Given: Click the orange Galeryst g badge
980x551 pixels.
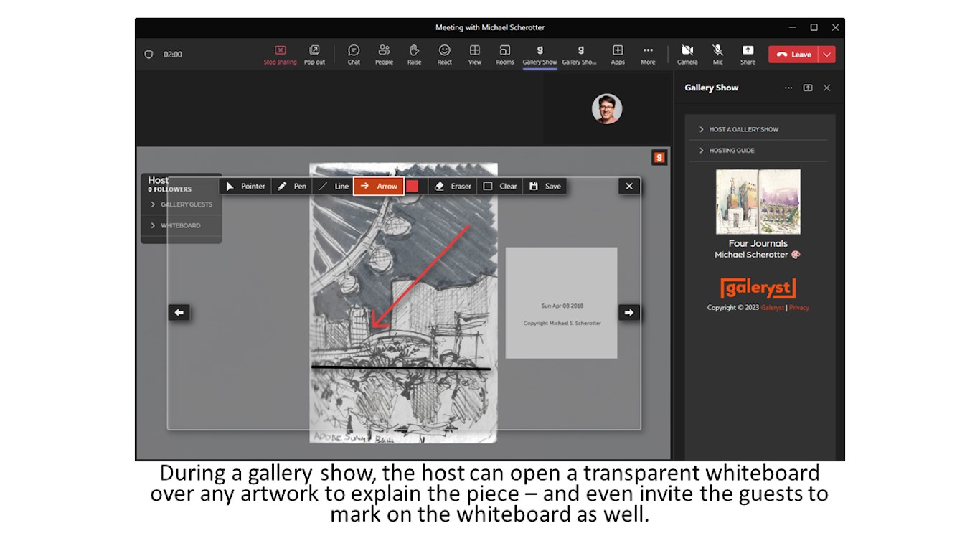Looking at the screenshot, I should point(659,157).
